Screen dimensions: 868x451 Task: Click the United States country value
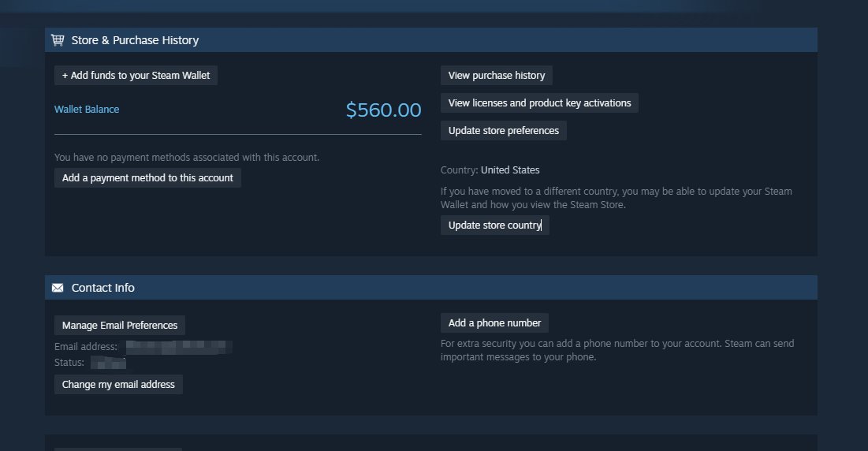(x=510, y=170)
